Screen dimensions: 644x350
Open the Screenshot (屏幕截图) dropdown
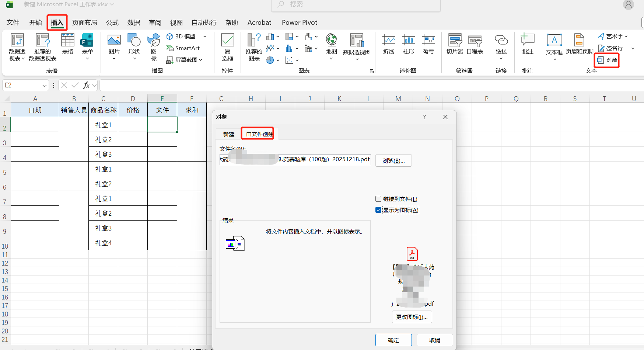point(184,60)
